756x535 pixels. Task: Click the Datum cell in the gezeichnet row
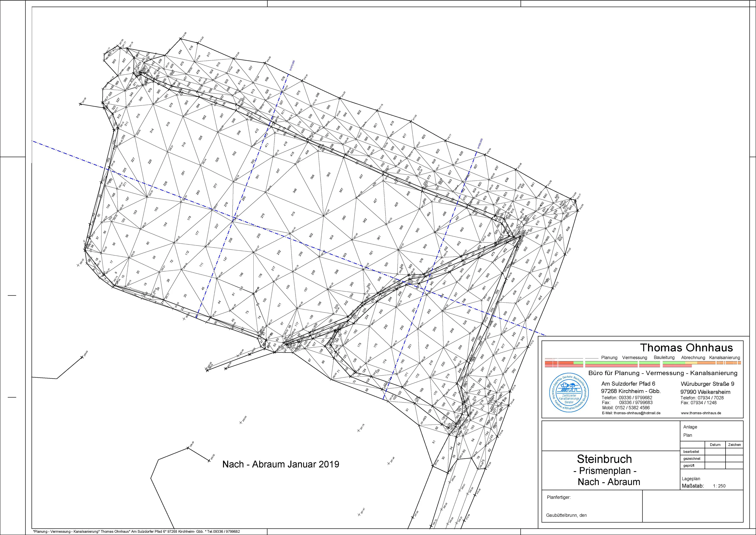(x=715, y=459)
